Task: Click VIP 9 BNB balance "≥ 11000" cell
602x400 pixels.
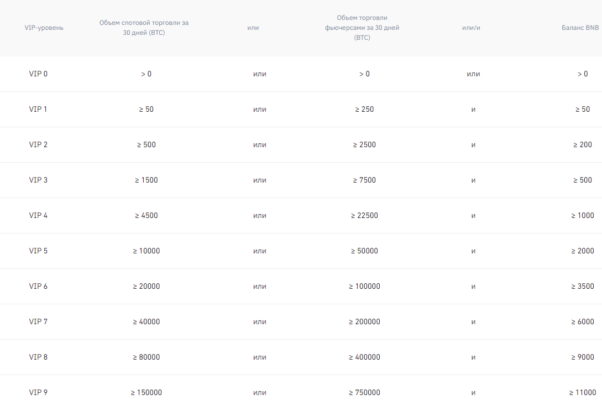Action: 582,392
